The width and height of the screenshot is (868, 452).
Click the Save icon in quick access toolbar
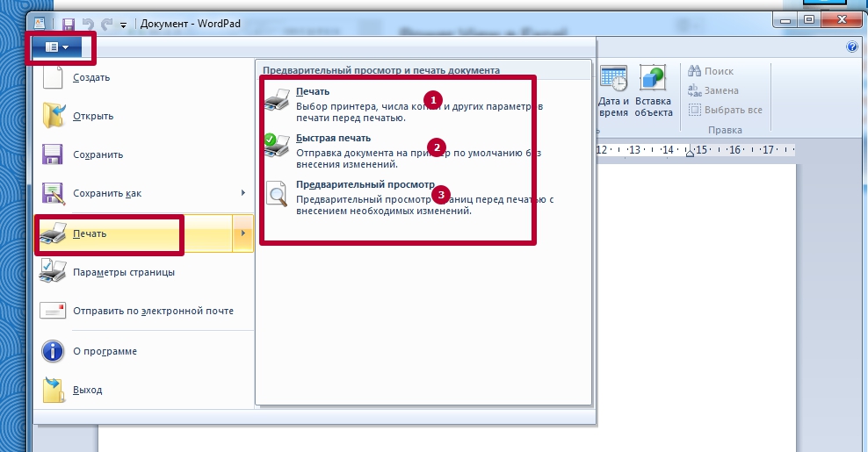point(68,24)
